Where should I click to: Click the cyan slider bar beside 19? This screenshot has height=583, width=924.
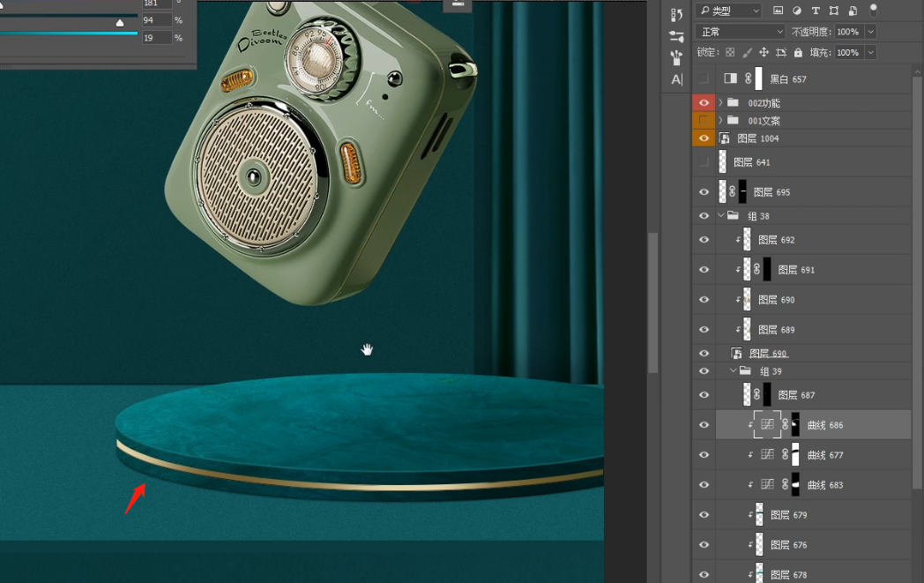pyautogui.click(x=69, y=34)
